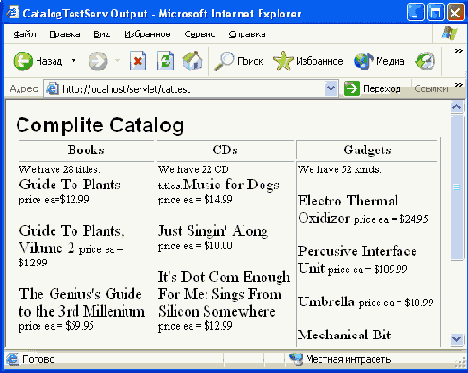
Task: Click the CDs column header
Action: click(225, 150)
